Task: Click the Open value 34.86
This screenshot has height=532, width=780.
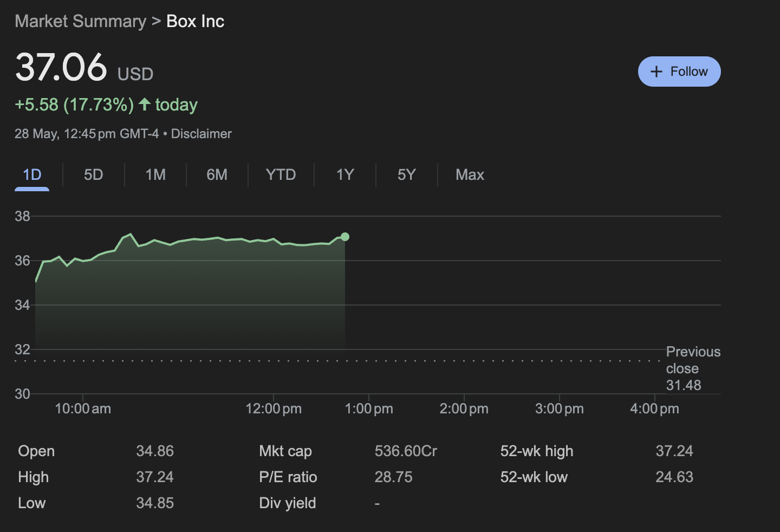Action: 155,451
